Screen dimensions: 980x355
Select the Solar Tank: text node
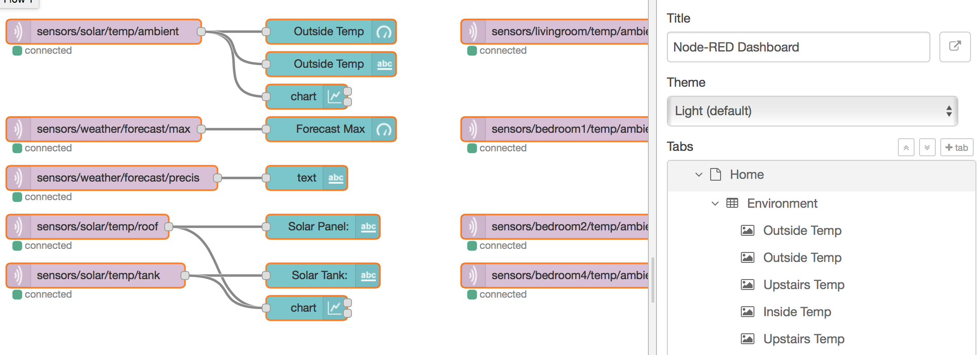(323, 276)
